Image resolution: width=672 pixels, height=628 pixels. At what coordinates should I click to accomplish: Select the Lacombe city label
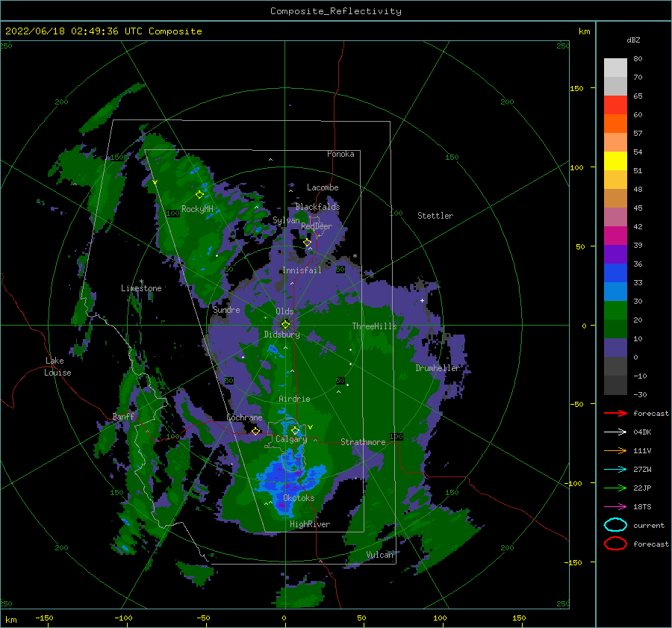[323, 187]
